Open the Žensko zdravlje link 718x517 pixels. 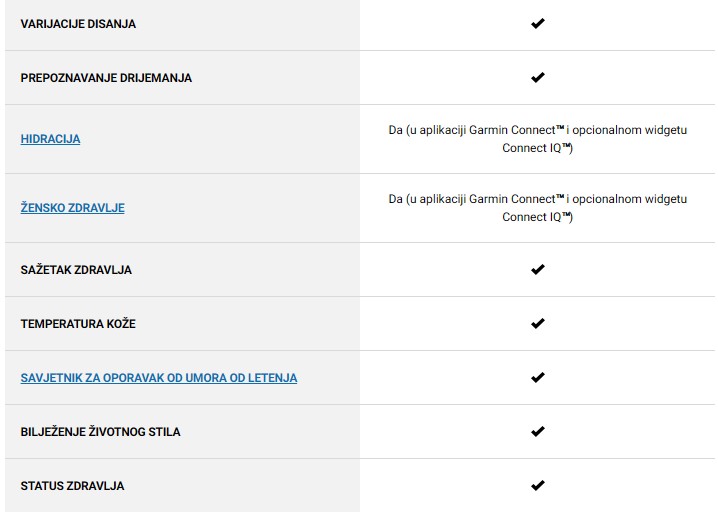tap(72, 208)
